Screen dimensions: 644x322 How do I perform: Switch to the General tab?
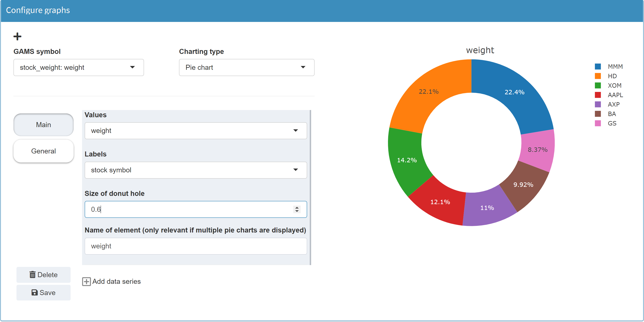pyautogui.click(x=43, y=151)
